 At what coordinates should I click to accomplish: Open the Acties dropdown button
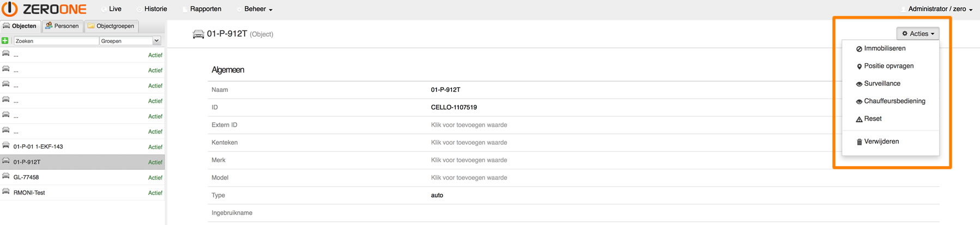[918, 33]
